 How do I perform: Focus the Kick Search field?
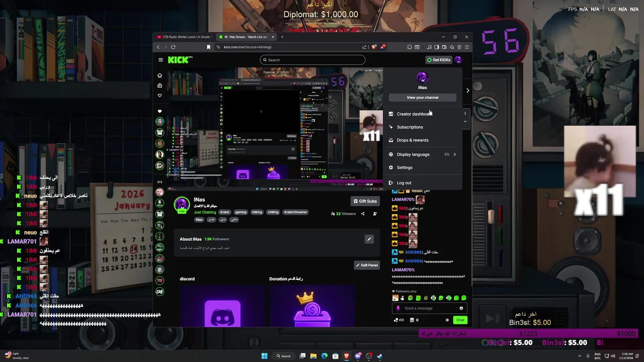tap(312, 60)
